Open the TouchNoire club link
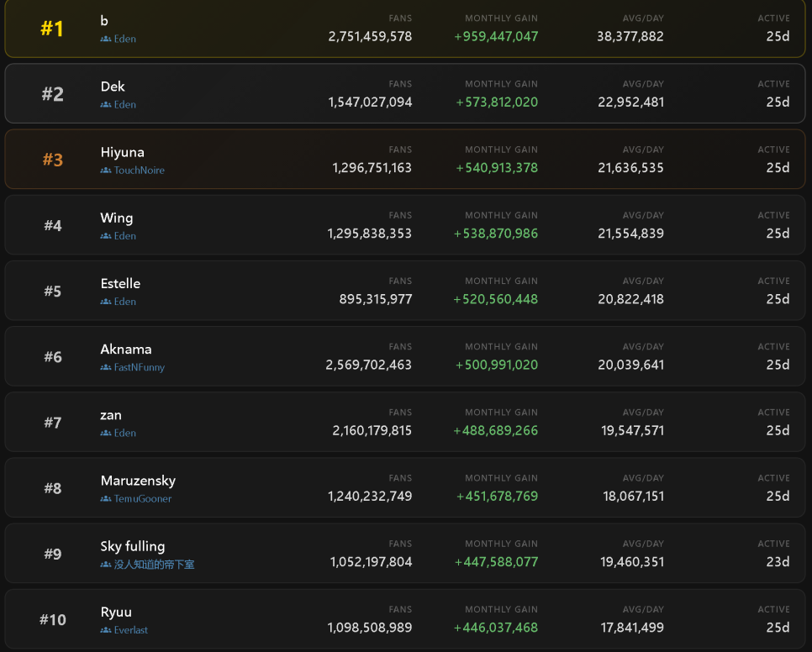This screenshot has height=652, width=812. pos(140,171)
